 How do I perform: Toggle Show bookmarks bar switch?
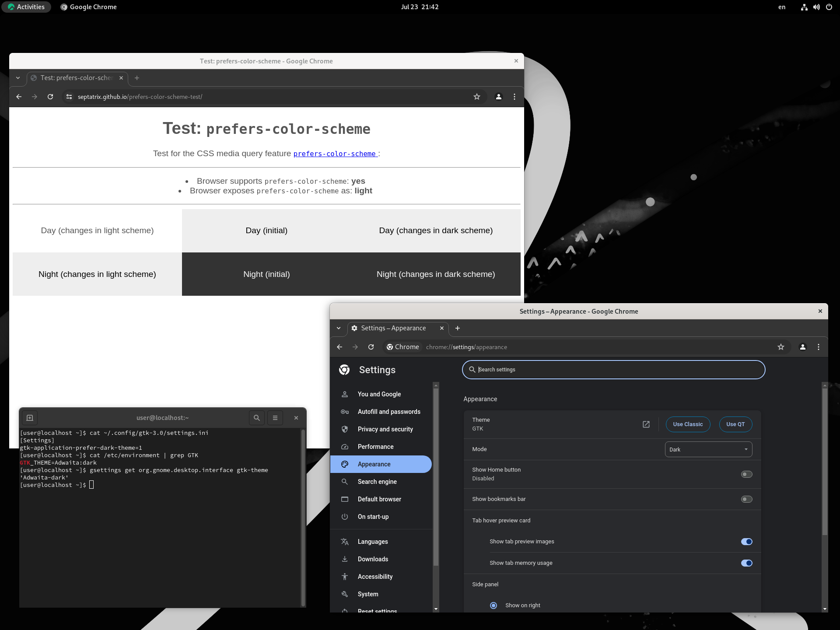746,499
